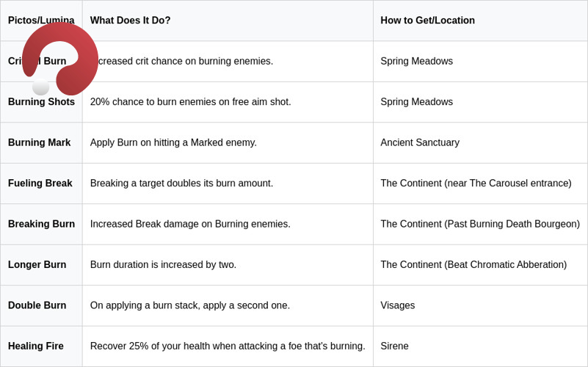The height and width of the screenshot is (367, 588).
Task: Click the Sirene location text
Action: pos(394,346)
